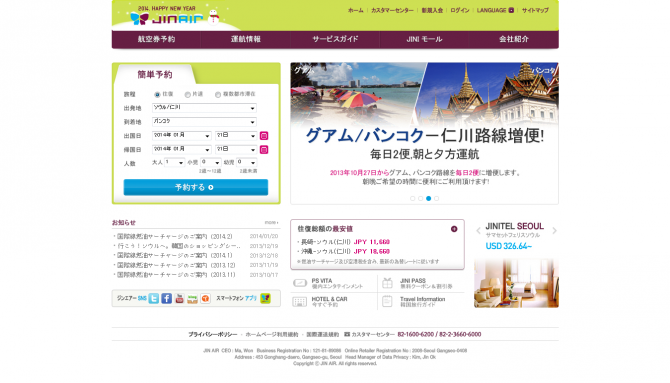Select the multi-city itinerary radio button
Image resolution: width=670 pixels, height=383 pixels.
pyautogui.click(x=217, y=94)
